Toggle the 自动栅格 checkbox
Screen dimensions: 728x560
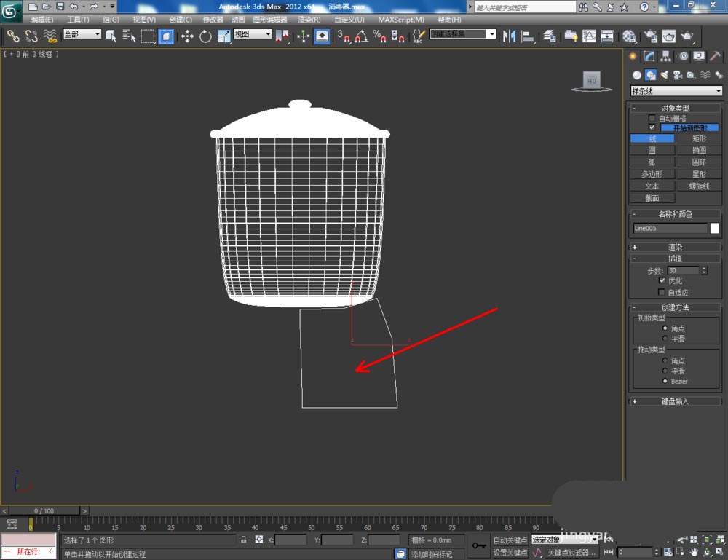pyautogui.click(x=652, y=118)
